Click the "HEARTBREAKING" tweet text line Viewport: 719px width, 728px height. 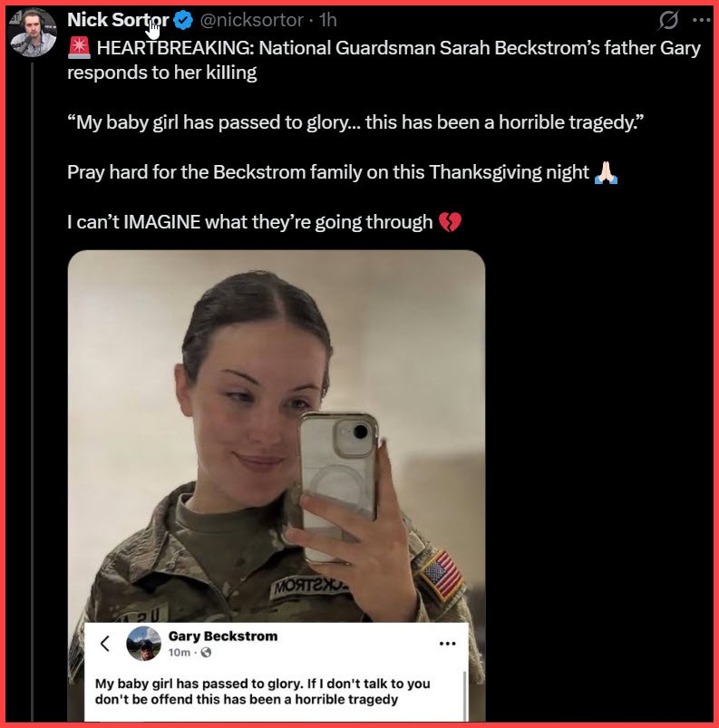click(384, 60)
